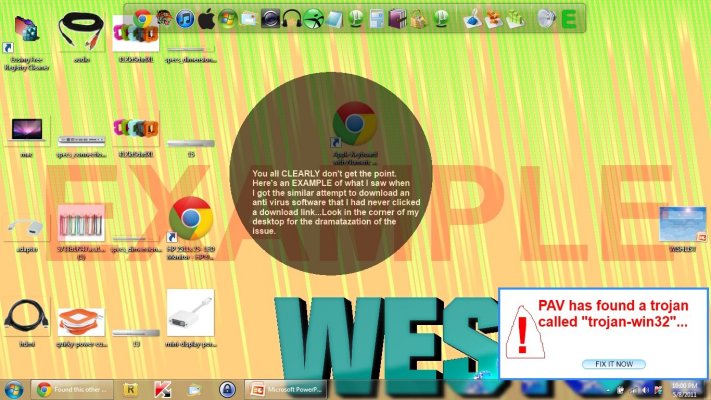Click the padlock icon in the dock
The width and height of the screenshot is (711, 400).
coord(419,20)
